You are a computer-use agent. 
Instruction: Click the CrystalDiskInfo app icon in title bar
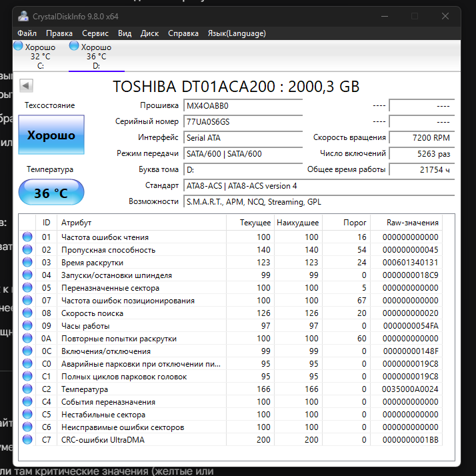coord(23,16)
